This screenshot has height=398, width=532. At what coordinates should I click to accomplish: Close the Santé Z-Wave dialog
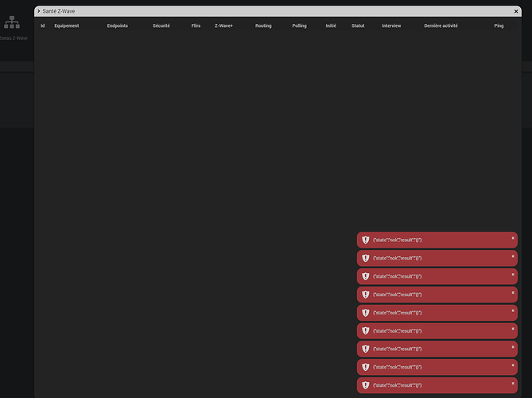[516, 11]
